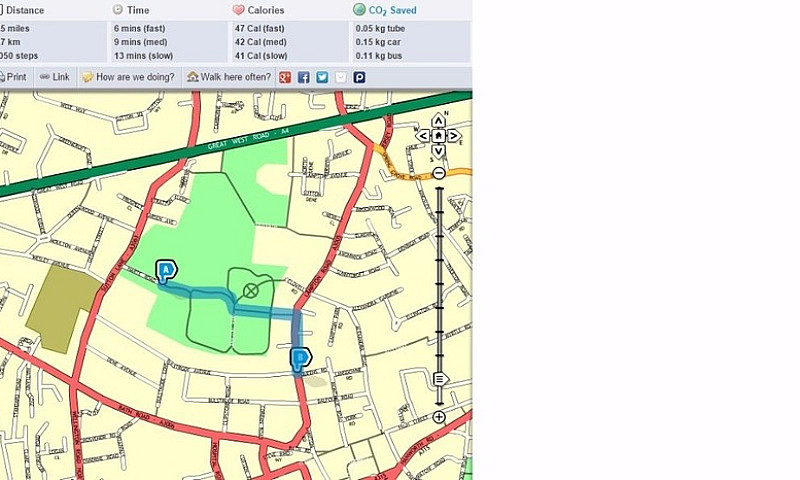800x480 pixels.
Task: Share route on Google Plus
Action: pyautogui.click(x=285, y=78)
